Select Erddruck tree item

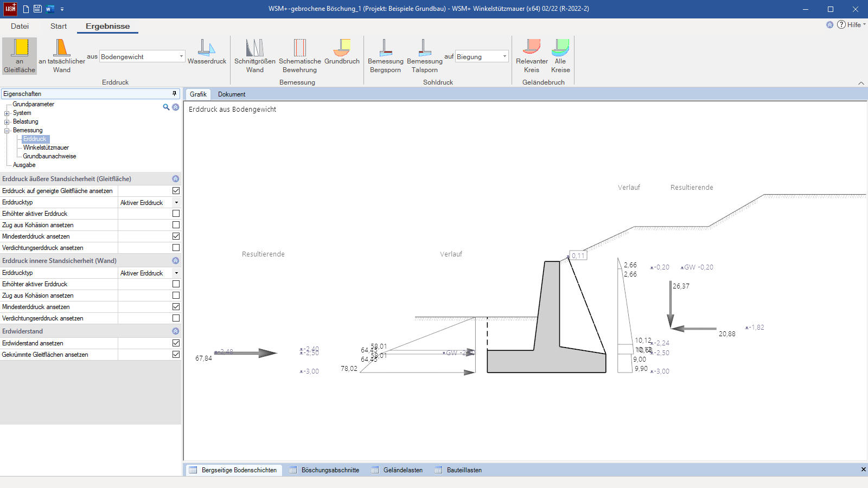point(35,139)
